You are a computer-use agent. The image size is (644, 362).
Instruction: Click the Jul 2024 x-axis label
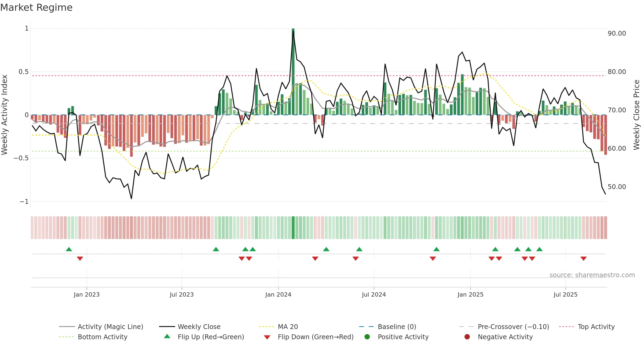(374, 294)
